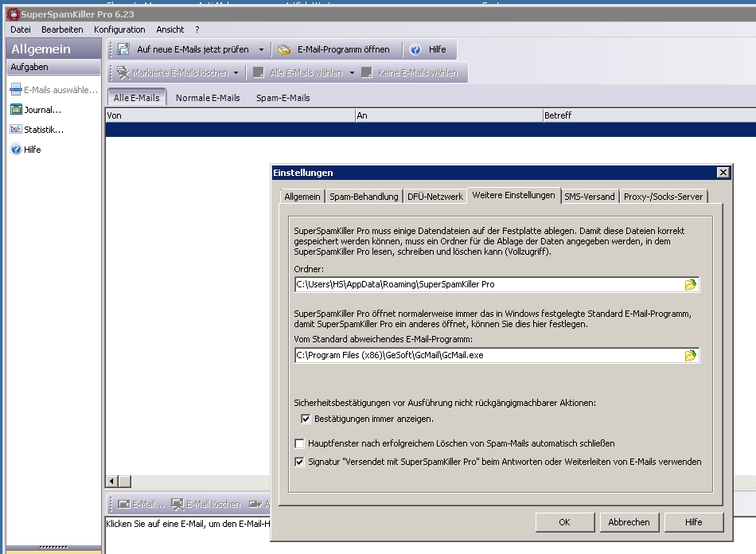The width and height of the screenshot is (756, 554).
Task: Disable the Signatur verwenden checkbox
Action: 299,462
